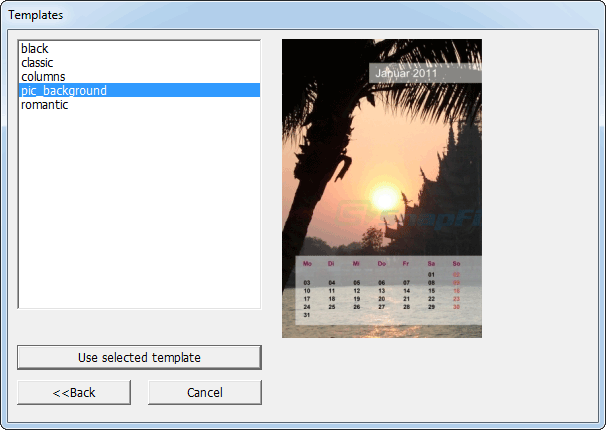Viewport: 606px width, 430px height.
Task: Click the sun in the preview image
Action: click(384, 197)
